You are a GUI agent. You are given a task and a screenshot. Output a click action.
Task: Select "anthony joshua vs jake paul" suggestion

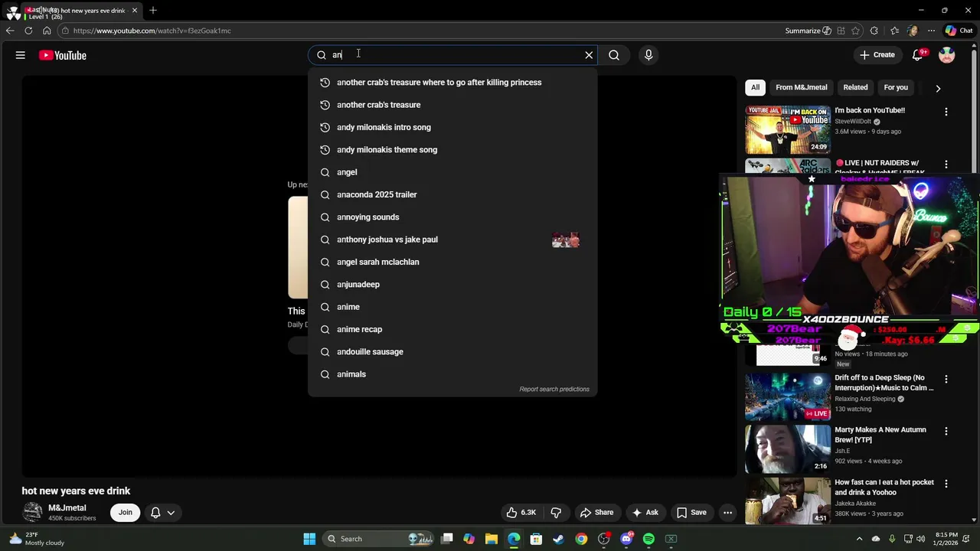pyautogui.click(x=452, y=240)
